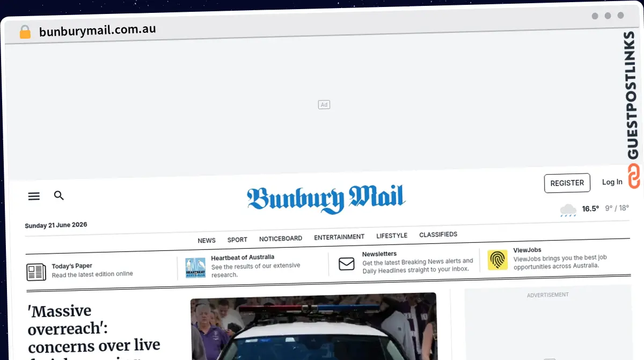The width and height of the screenshot is (644, 360).
Task: Open the hamburger menu icon
Action: [x=34, y=197]
